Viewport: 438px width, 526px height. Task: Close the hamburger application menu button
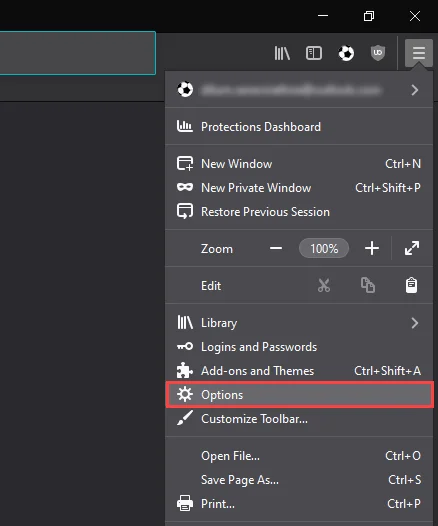point(419,53)
